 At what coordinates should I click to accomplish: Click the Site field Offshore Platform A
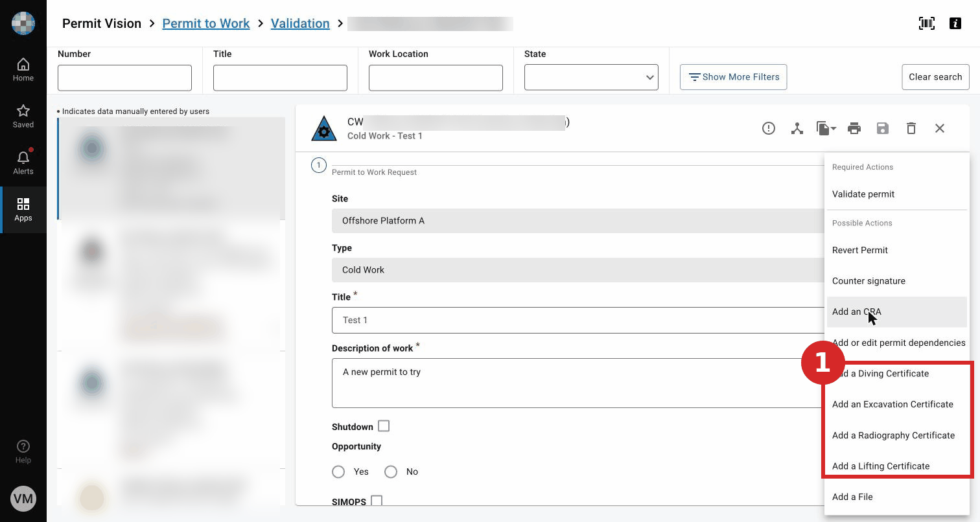[578, 221]
